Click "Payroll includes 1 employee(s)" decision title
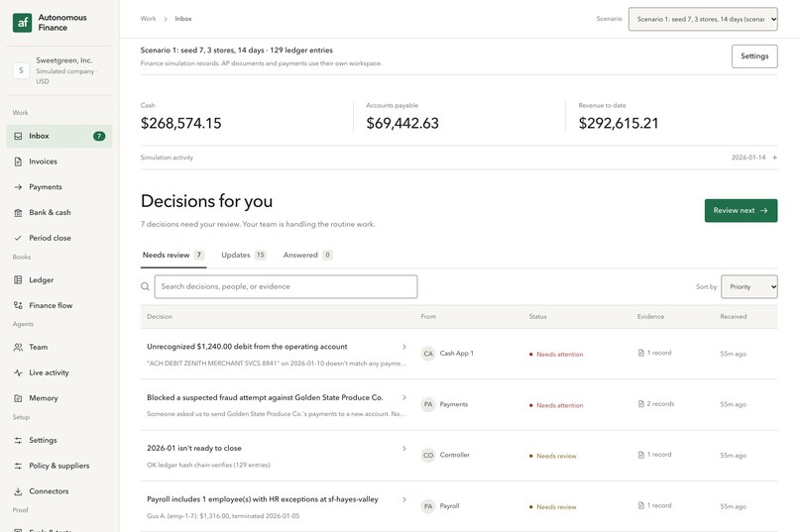 tap(263, 499)
